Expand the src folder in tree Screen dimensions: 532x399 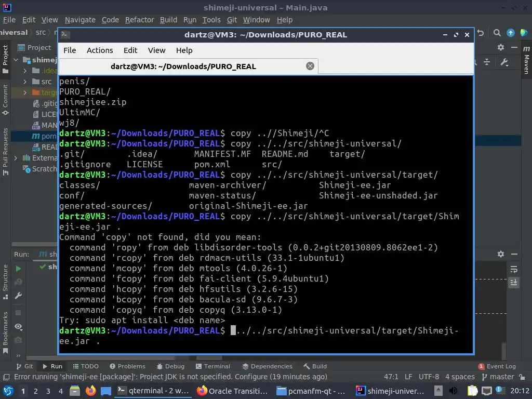pyautogui.click(x=25, y=82)
